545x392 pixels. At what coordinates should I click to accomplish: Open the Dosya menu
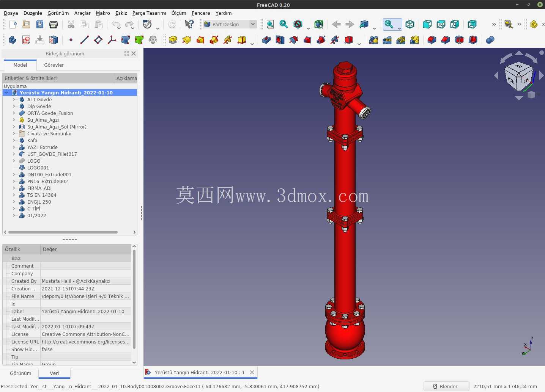(11, 13)
